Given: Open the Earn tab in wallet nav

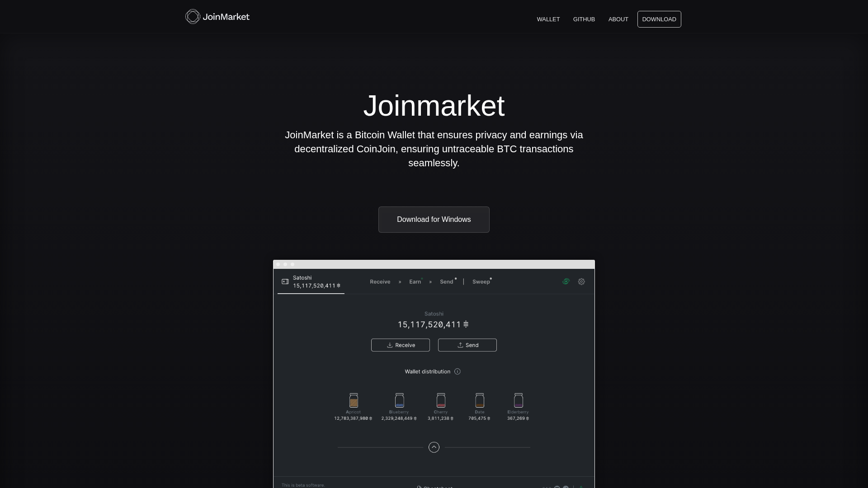Looking at the screenshot, I should (415, 282).
